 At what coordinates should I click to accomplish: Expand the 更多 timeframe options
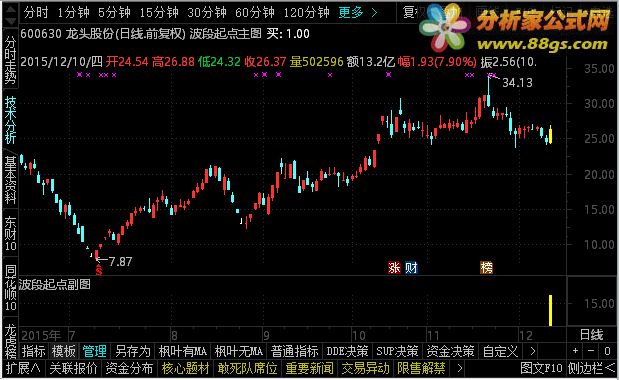click(x=358, y=13)
